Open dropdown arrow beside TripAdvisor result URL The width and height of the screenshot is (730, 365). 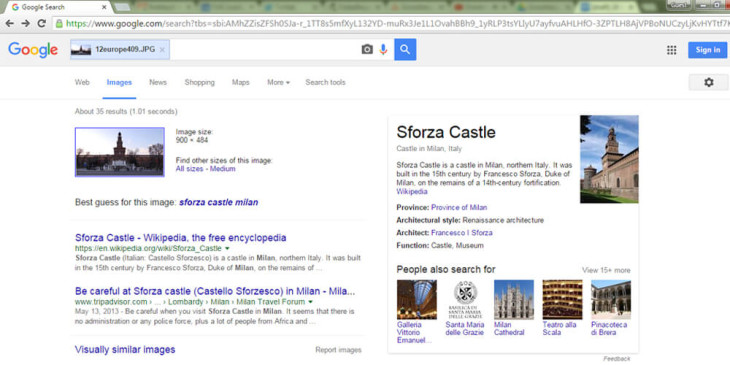[x=311, y=302]
